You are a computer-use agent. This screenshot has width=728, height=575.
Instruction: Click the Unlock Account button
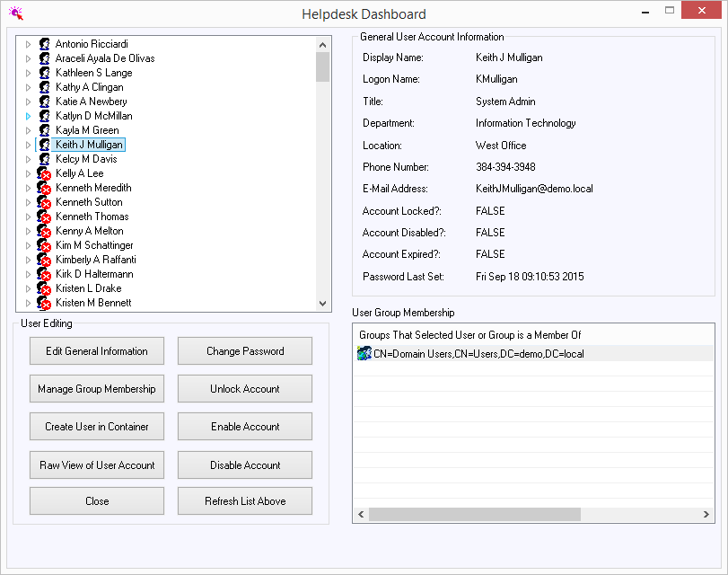pyautogui.click(x=245, y=389)
